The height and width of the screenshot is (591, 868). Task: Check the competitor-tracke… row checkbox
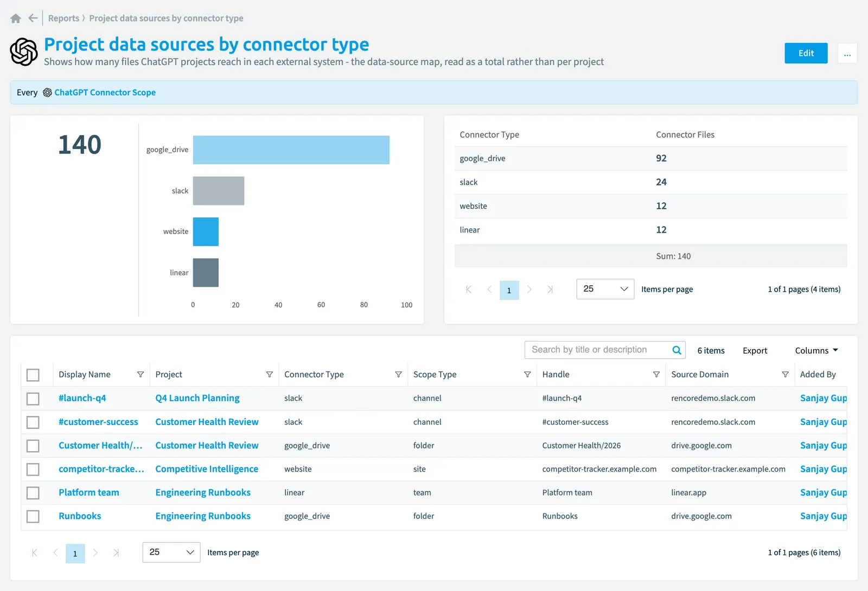click(33, 470)
